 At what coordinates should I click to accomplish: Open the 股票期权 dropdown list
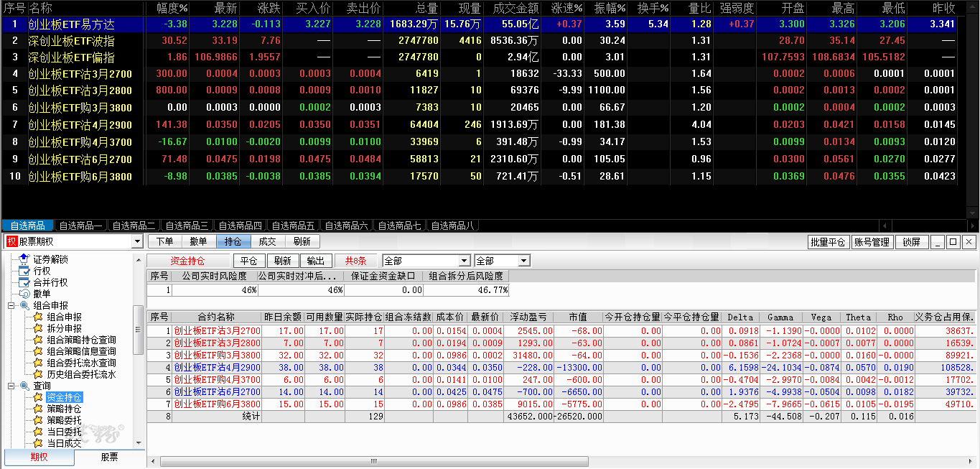[x=137, y=242]
